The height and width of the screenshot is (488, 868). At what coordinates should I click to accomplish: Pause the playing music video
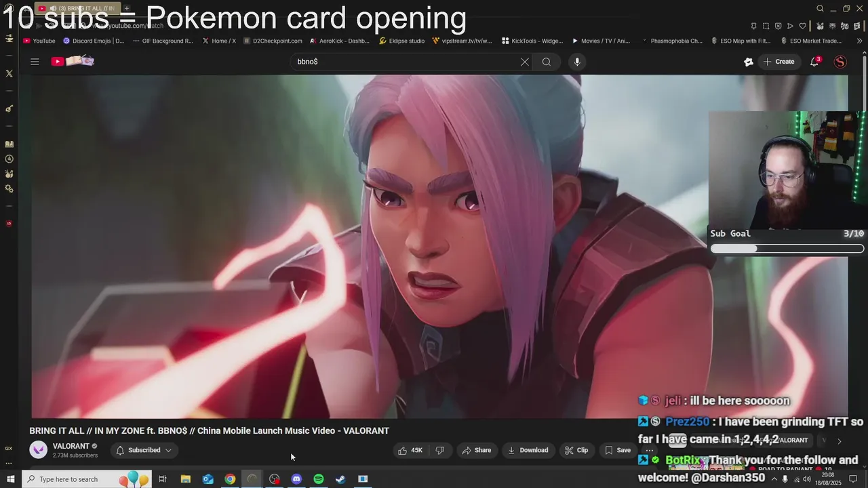439,246
